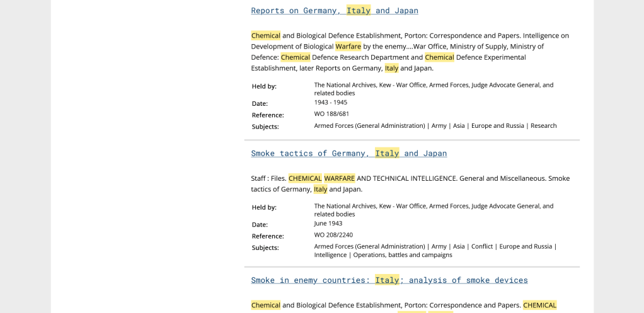The height and width of the screenshot is (313, 644).
Task: Select the date value 1943 - 1945
Action: [x=330, y=102]
